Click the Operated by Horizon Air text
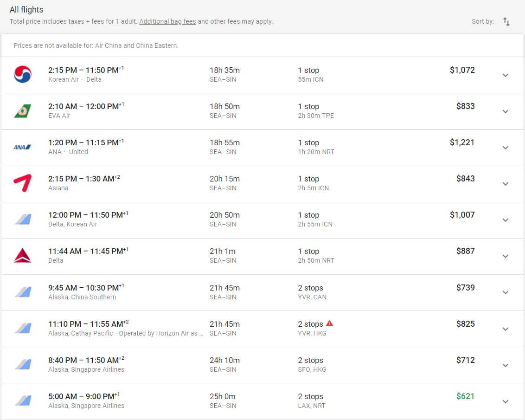The height and width of the screenshot is (420, 525). click(x=161, y=333)
